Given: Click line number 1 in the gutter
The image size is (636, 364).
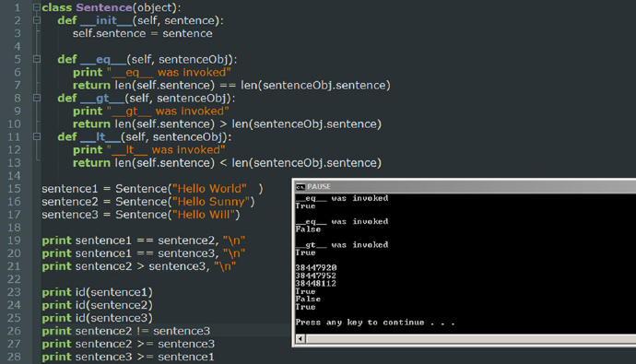Looking at the screenshot, I should [17, 7].
